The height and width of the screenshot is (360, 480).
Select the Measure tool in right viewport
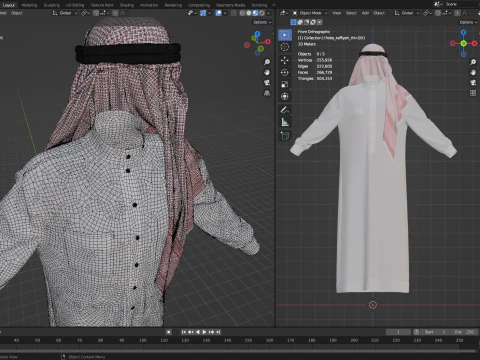point(285,122)
